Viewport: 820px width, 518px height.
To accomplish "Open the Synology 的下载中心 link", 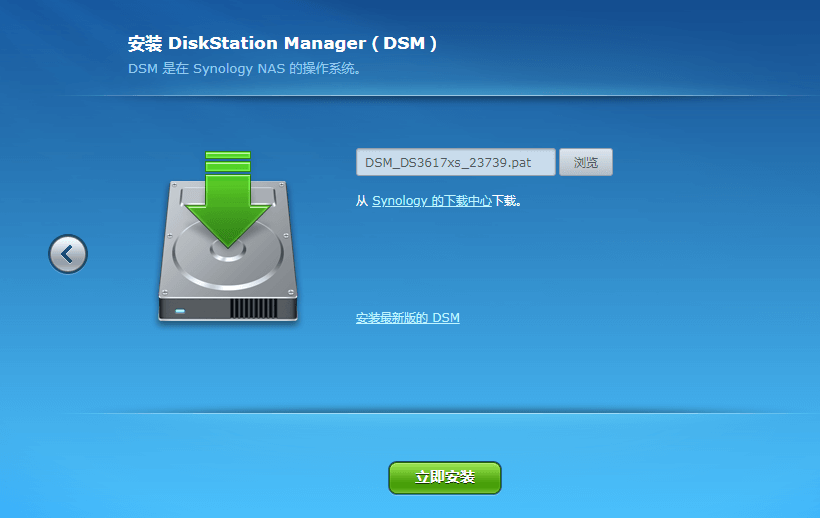I will click(431, 201).
